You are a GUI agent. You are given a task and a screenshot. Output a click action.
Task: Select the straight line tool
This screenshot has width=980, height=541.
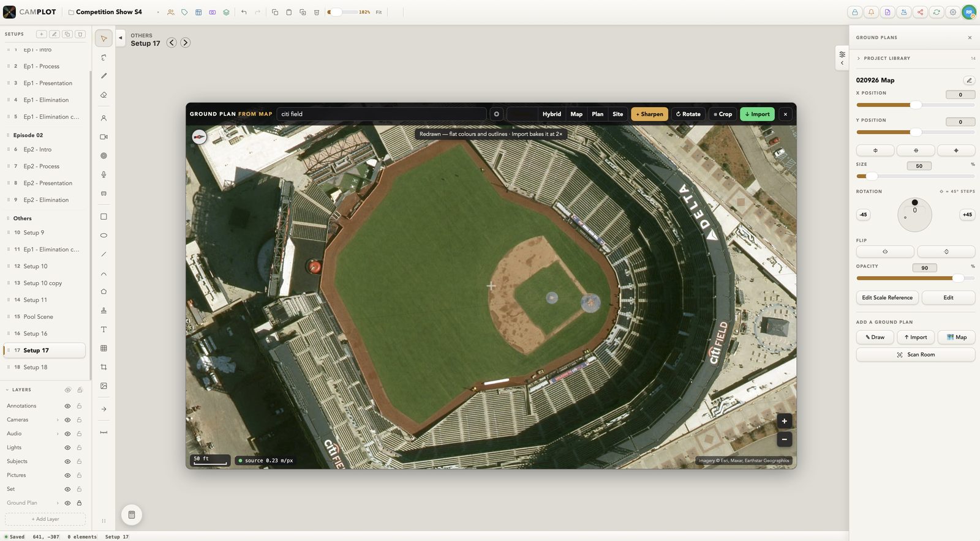click(104, 254)
